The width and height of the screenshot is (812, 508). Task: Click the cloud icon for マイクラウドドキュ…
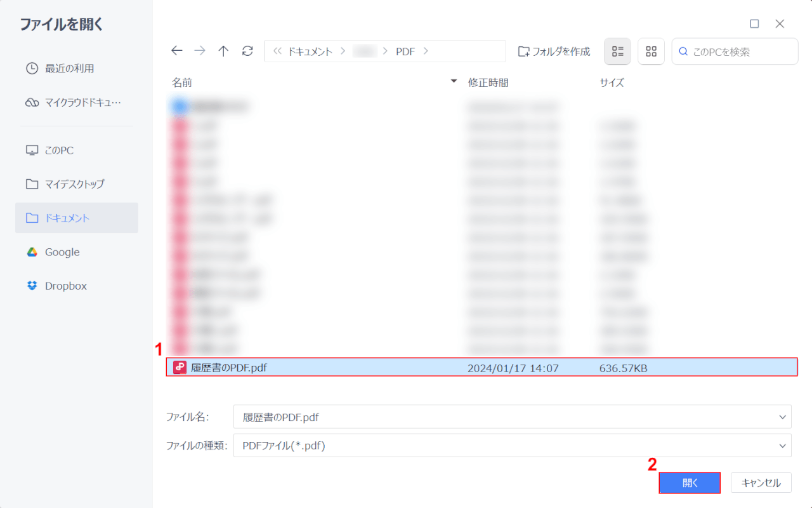[32, 103]
